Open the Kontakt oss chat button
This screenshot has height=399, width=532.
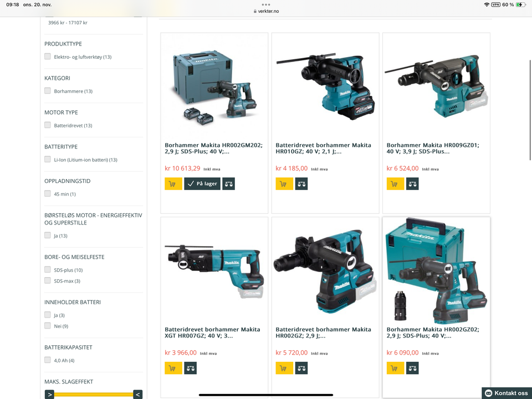(x=507, y=393)
